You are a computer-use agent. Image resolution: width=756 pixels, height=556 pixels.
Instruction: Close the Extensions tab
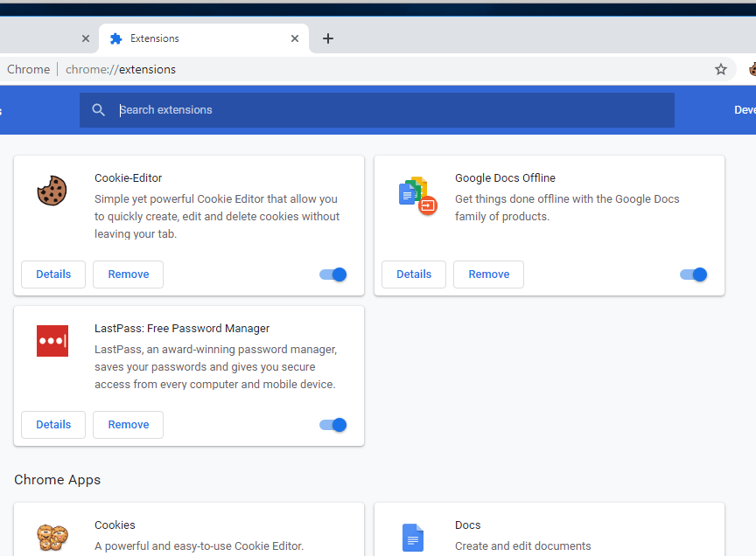point(295,38)
